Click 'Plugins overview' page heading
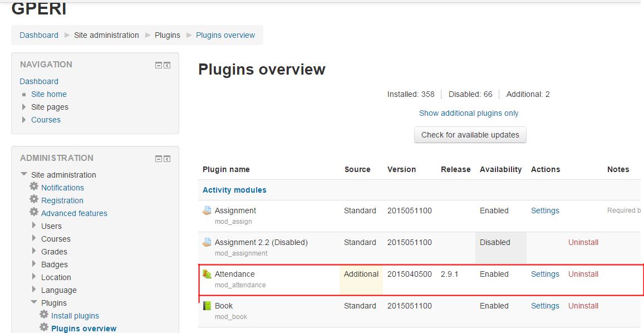Screen dimensions: 644x333 [262, 70]
